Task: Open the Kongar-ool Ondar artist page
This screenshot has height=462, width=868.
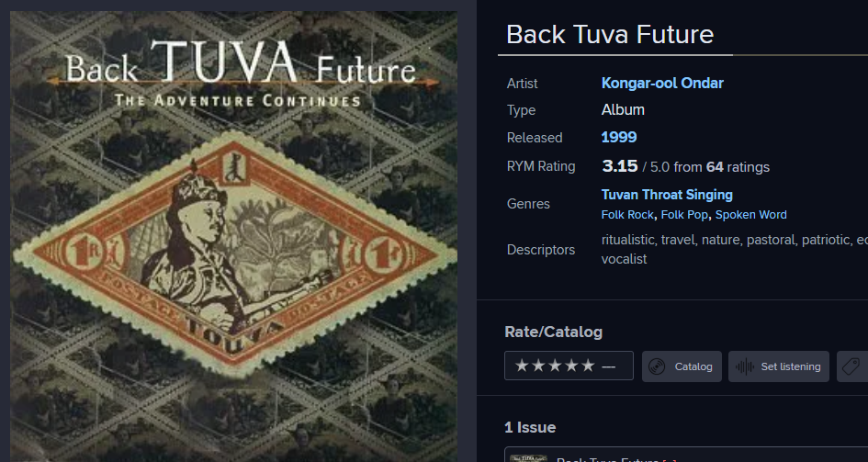Action: [x=662, y=83]
